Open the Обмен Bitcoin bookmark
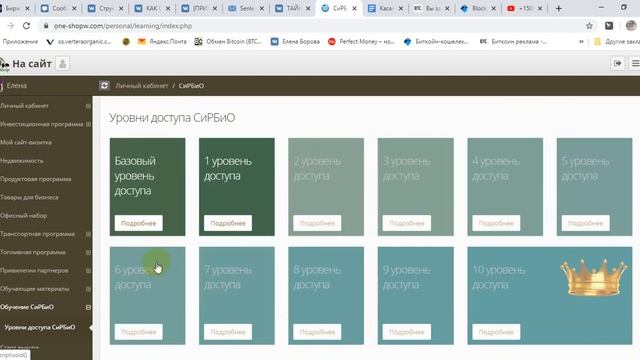Viewport: 640px width, 360px height. 228,42
